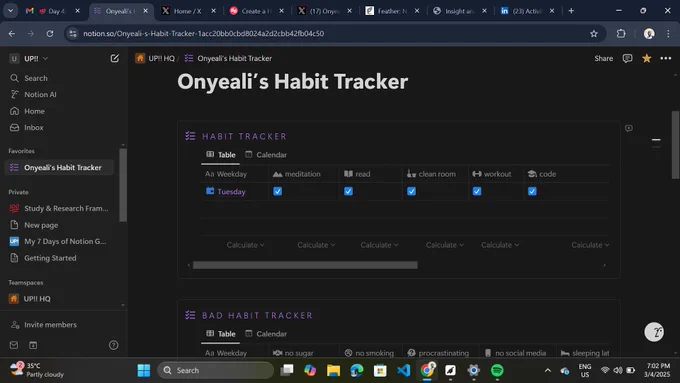Open Calculate dropdown under meditation column

pos(316,245)
